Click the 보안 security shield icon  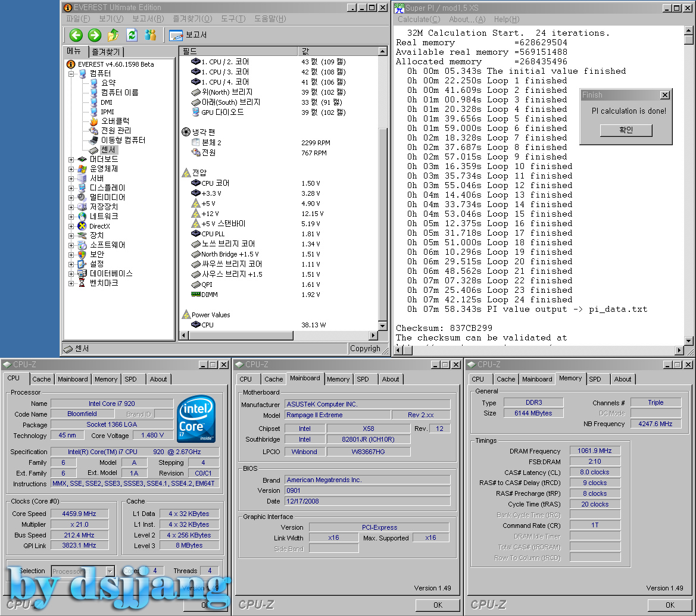pyautogui.click(x=82, y=254)
